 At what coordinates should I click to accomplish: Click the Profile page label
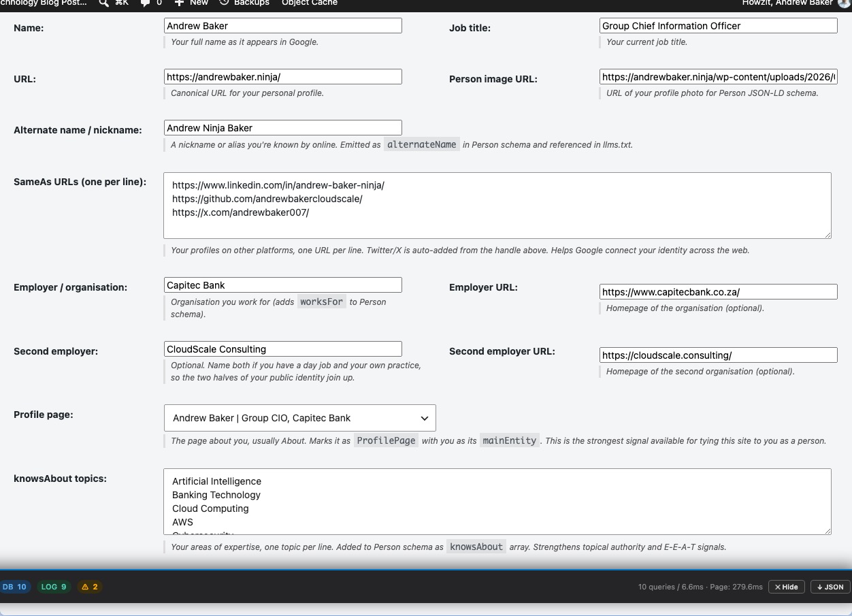[x=44, y=415]
